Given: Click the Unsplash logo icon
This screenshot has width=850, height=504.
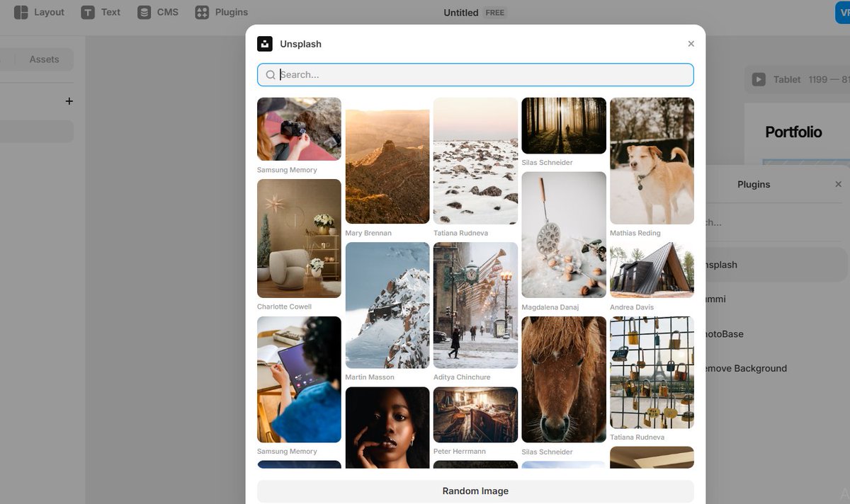Looking at the screenshot, I should click(x=265, y=44).
